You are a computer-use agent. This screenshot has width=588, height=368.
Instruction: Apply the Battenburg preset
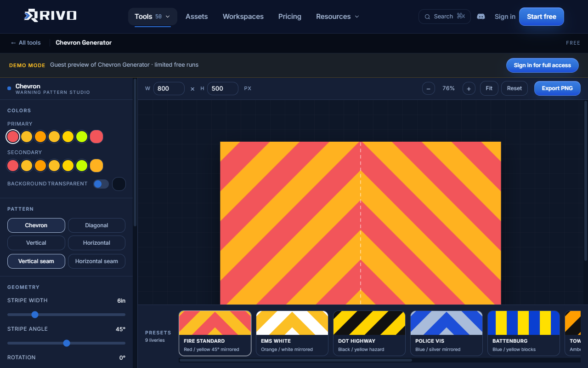524,333
